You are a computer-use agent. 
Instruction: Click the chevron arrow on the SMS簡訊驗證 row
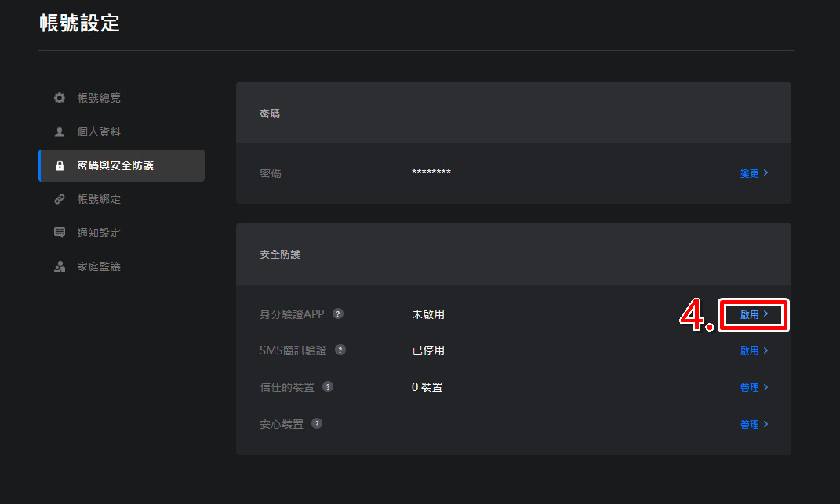coord(766,350)
